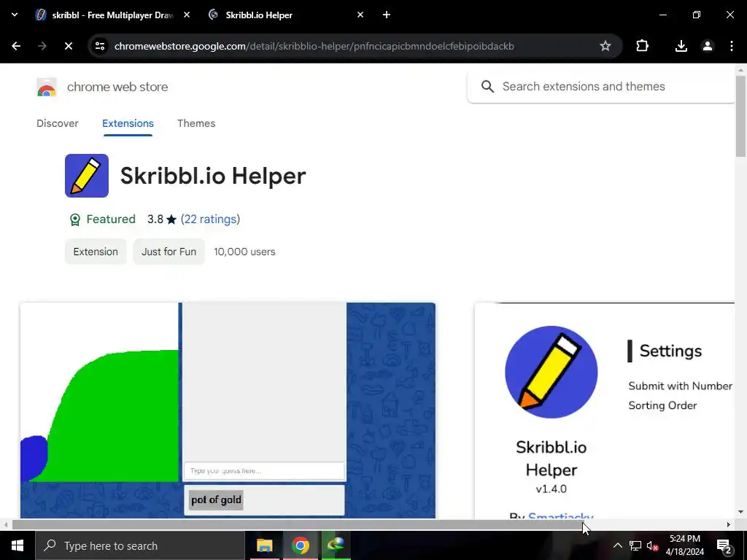Close the Skribbl.io Helper browser tab
Image resolution: width=747 pixels, height=560 pixels.
tap(360, 15)
